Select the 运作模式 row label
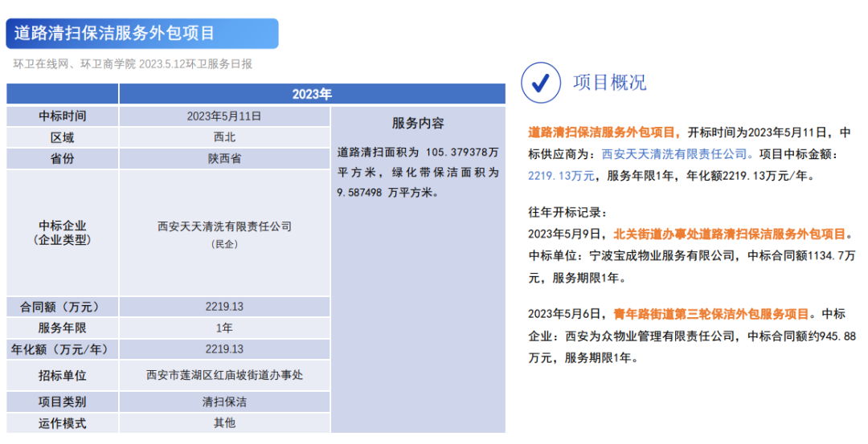Screen dimensions: 868x444 [x=62, y=423]
